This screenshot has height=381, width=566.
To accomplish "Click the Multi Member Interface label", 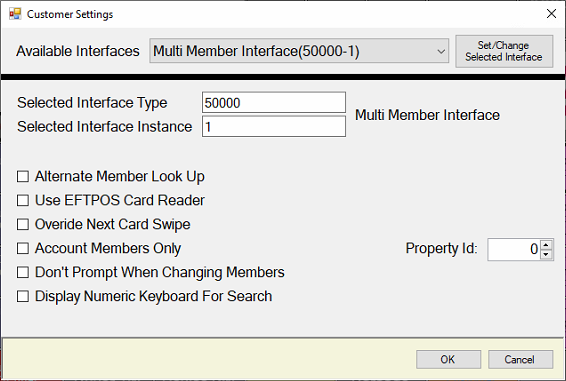I will (x=427, y=115).
